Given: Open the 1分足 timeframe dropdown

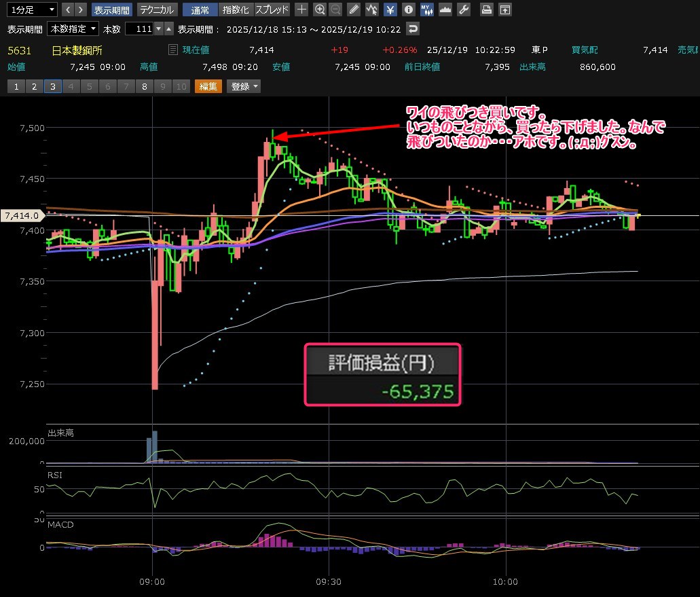Looking at the screenshot, I should click(x=31, y=10).
